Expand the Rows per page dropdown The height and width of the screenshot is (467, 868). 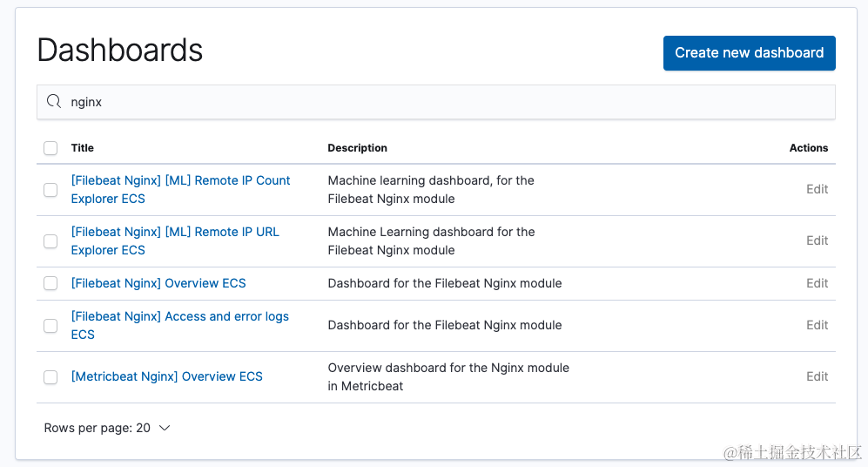point(107,428)
